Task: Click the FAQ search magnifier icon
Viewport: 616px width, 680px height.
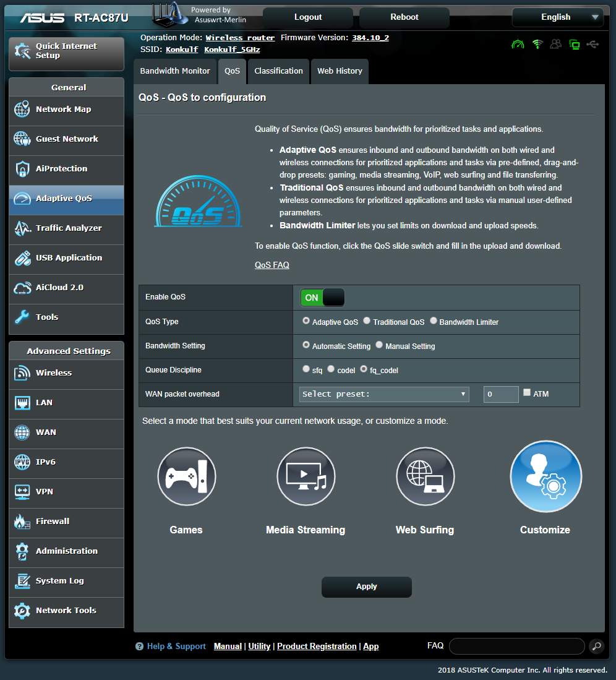Action: 596,646
